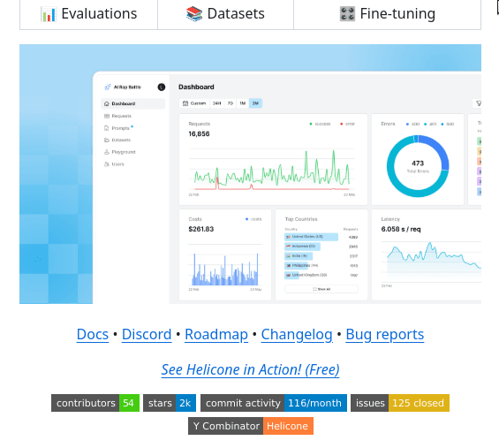Open the Playground item in sidebar
This screenshot has width=499, height=448.
119,152
